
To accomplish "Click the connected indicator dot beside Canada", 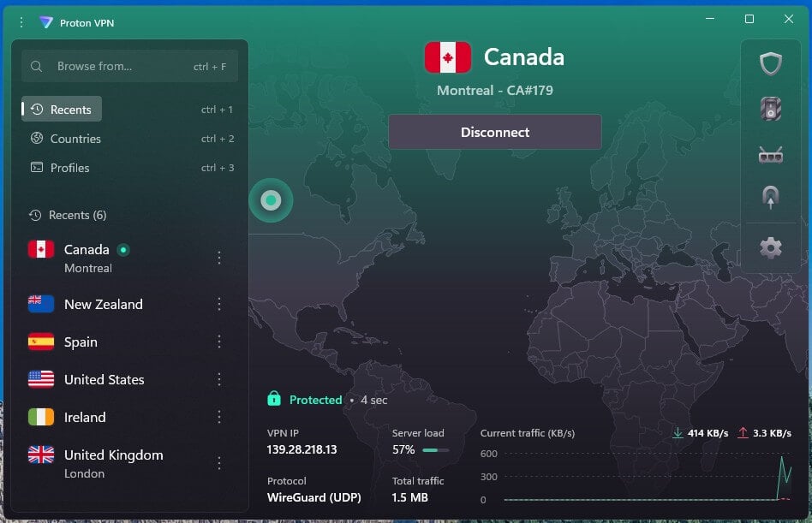I will [123, 250].
